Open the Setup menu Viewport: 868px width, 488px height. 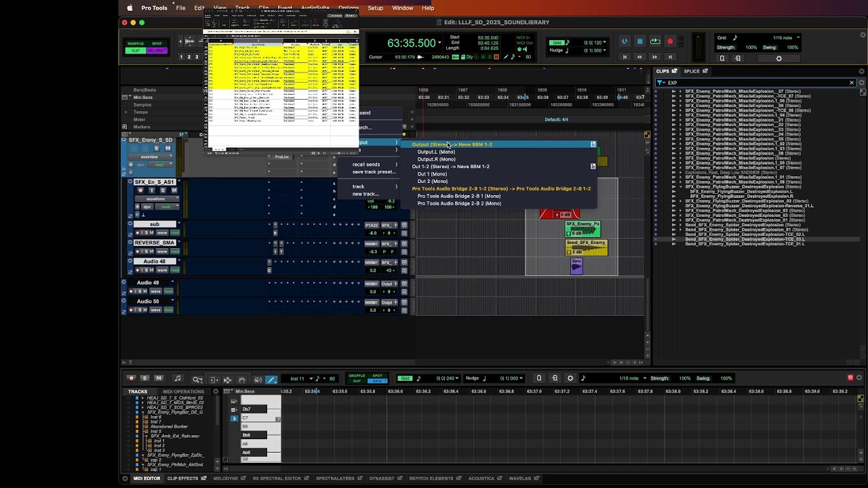[375, 8]
